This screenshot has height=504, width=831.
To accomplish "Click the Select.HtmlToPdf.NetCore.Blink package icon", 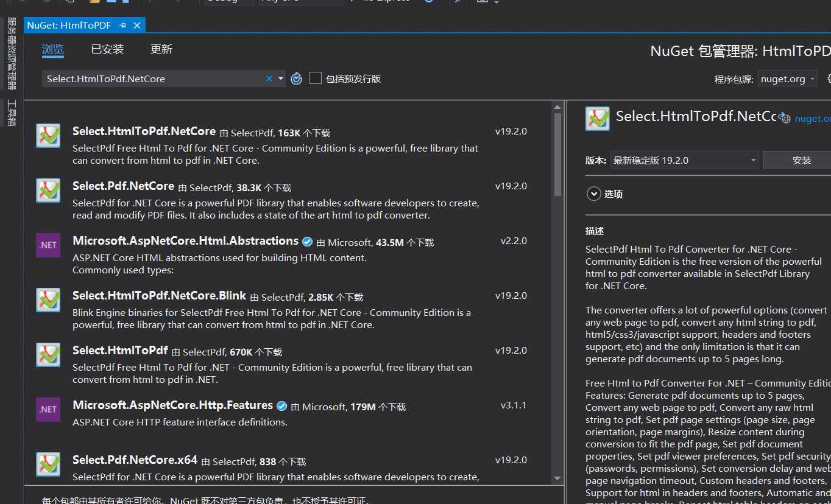I will (x=48, y=300).
